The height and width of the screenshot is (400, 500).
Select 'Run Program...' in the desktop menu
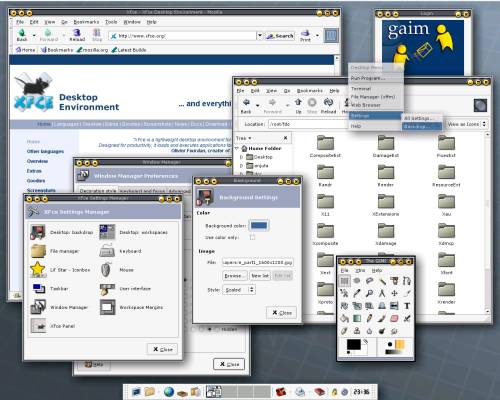coord(368,78)
